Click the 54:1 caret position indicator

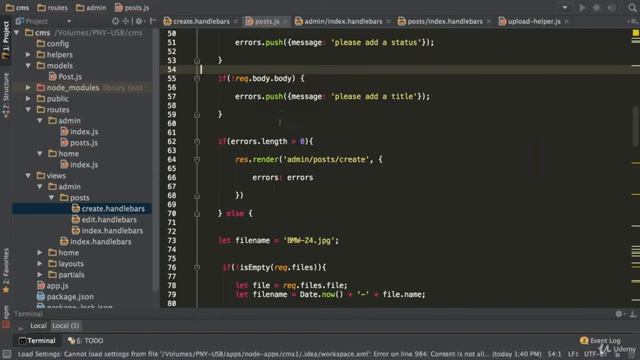[x=554, y=354]
